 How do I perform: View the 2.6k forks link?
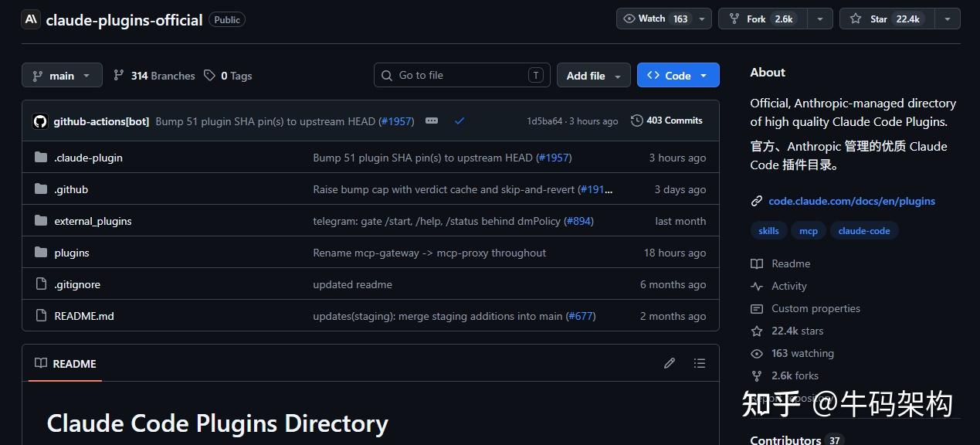[x=795, y=375]
